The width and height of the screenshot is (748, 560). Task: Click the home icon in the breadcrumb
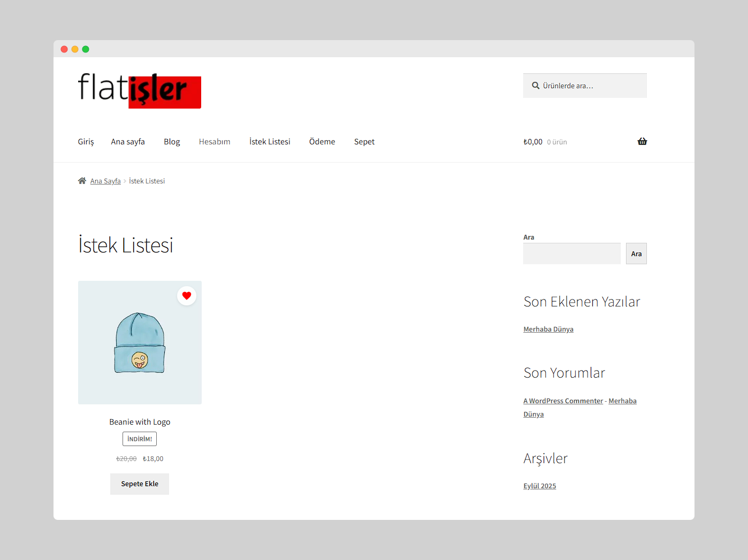82,180
